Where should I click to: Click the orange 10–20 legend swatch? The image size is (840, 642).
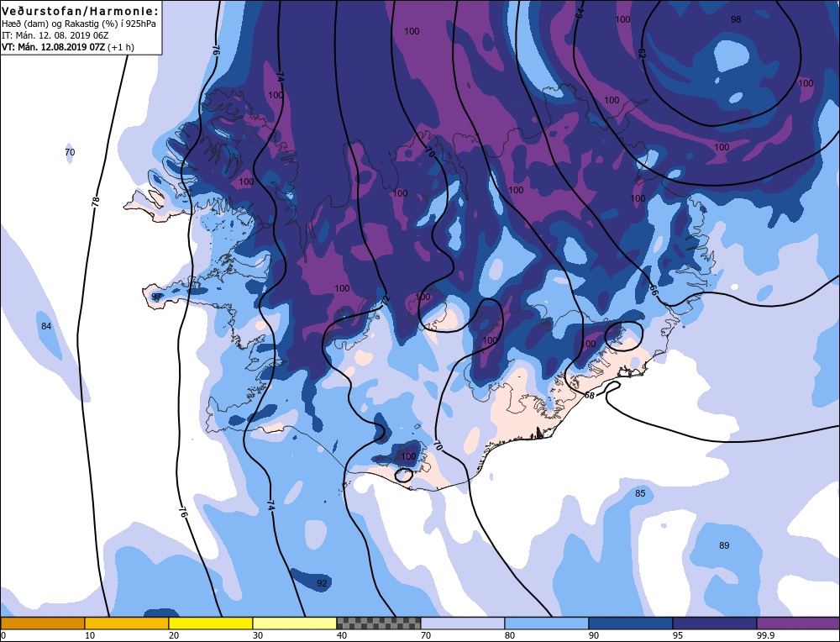click(127, 623)
